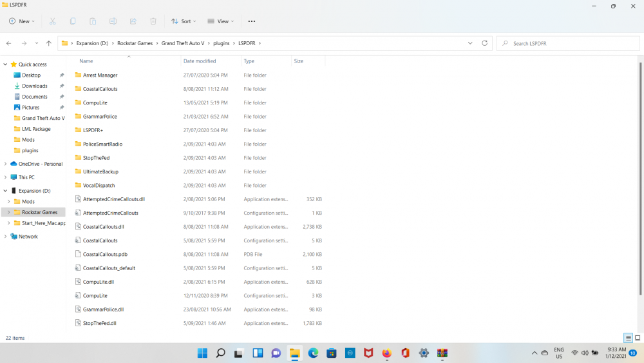Click the Up directory arrow
The height and width of the screenshot is (363, 644).
click(49, 43)
